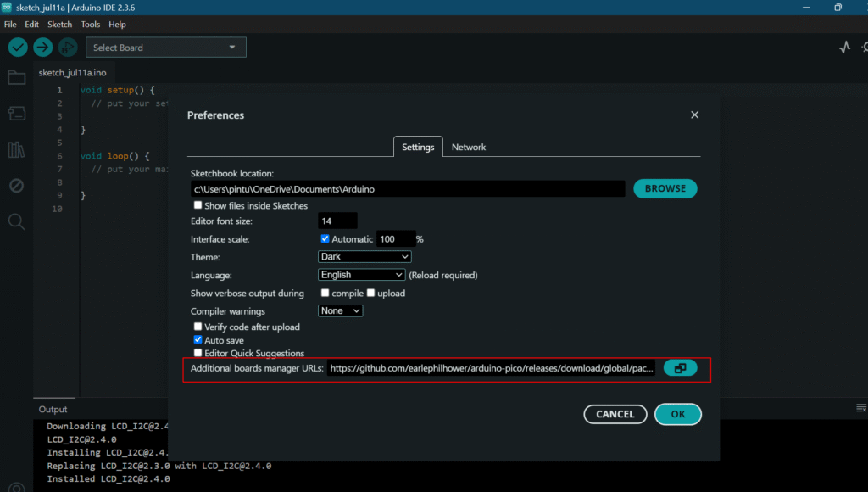
Task: Restore down the Arduino IDE window
Action: tap(837, 7)
